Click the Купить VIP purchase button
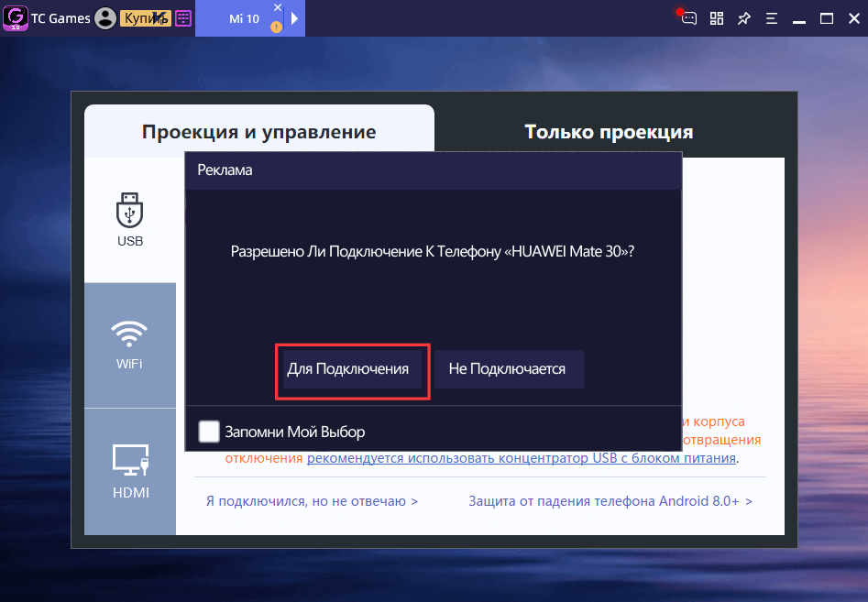The height and width of the screenshot is (602, 868). pos(146,18)
